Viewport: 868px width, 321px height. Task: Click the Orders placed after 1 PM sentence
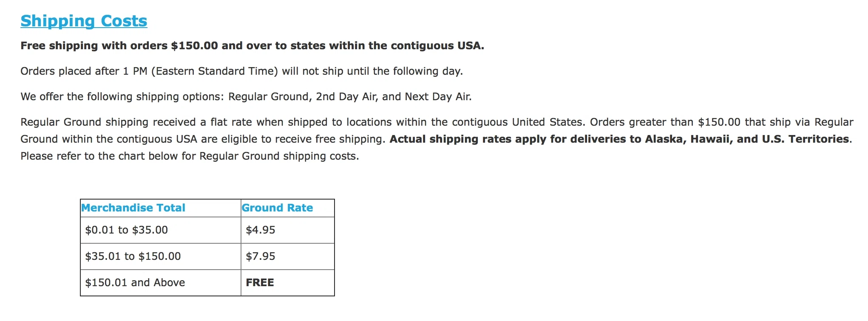click(242, 71)
